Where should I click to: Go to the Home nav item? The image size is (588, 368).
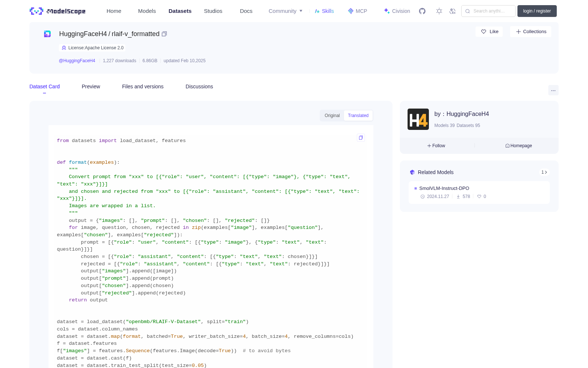point(114,11)
